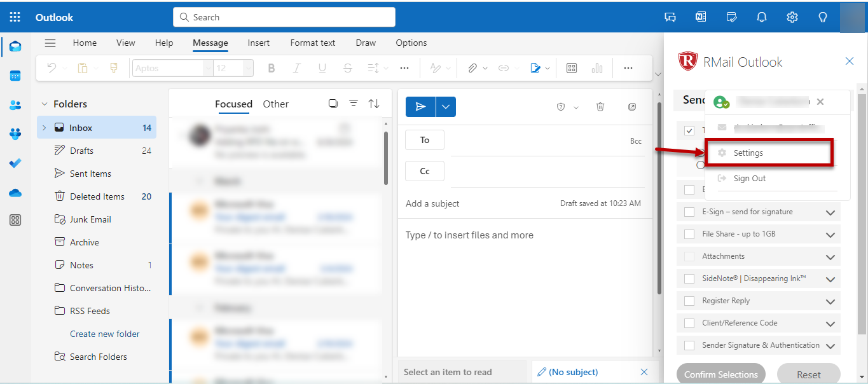Click the Confirm Selections button
Image resolution: width=868 pixels, height=384 pixels.
point(720,374)
